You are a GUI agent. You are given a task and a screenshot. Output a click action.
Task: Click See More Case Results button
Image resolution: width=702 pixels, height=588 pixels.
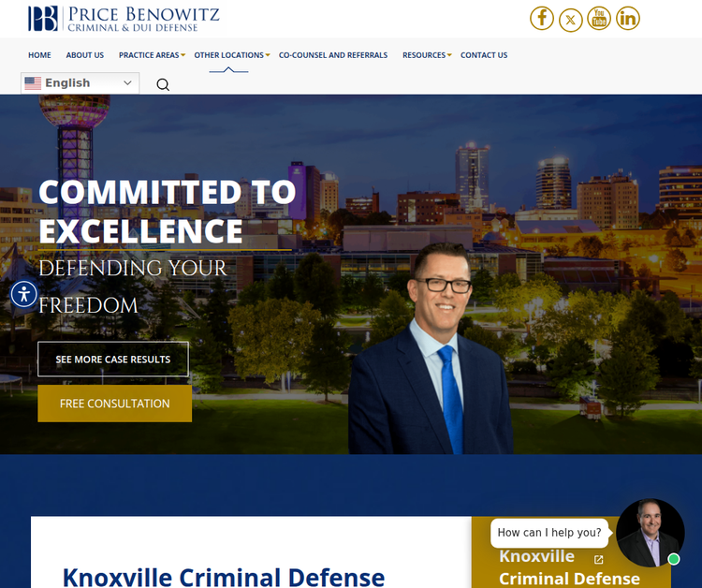(x=113, y=360)
